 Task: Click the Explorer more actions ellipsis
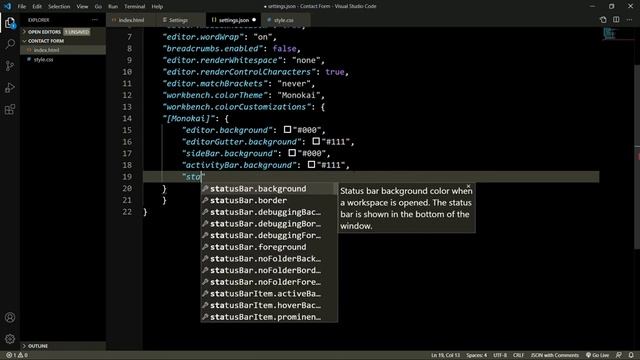[95, 20]
